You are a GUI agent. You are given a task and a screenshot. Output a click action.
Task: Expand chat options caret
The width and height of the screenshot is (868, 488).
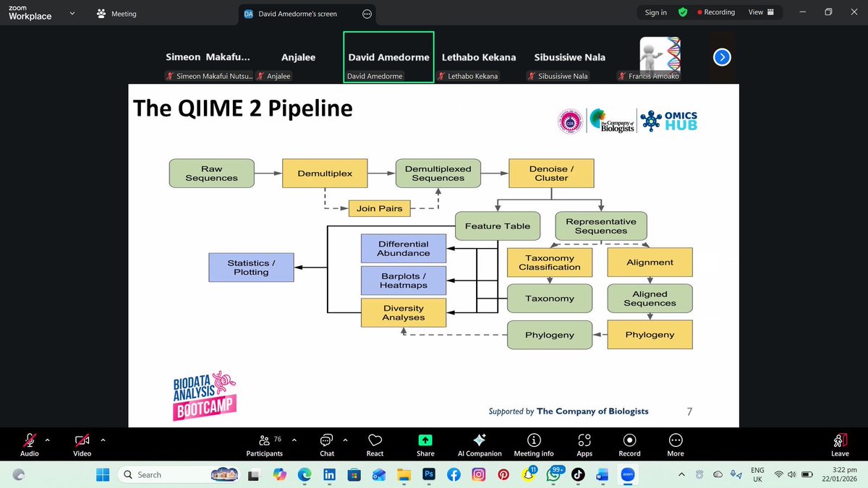346,440
